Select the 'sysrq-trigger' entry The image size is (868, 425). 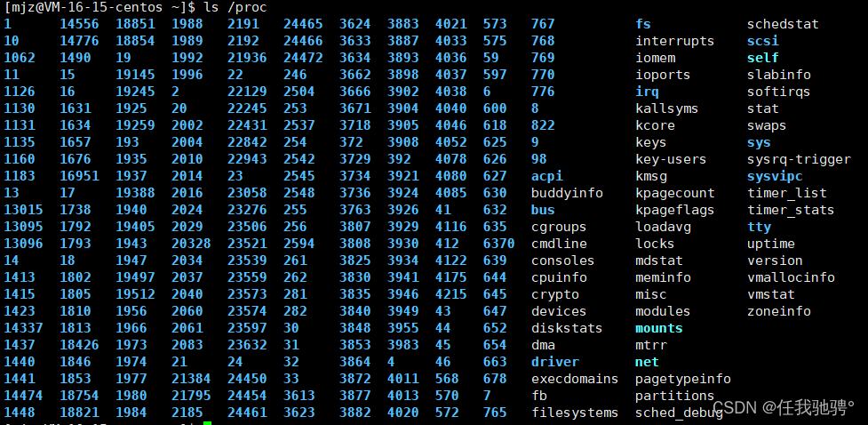(x=799, y=159)
